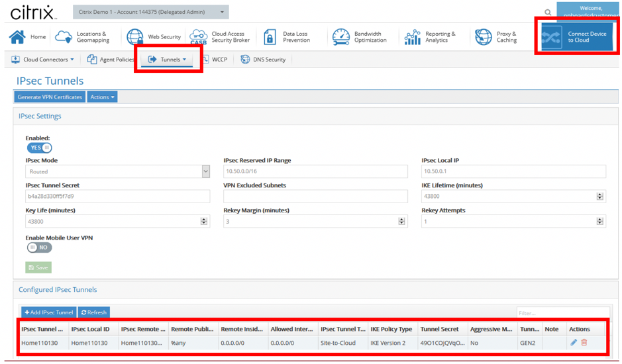Delete the Home110130 tunnel with trash icon
622x364 pixels.
584,342
